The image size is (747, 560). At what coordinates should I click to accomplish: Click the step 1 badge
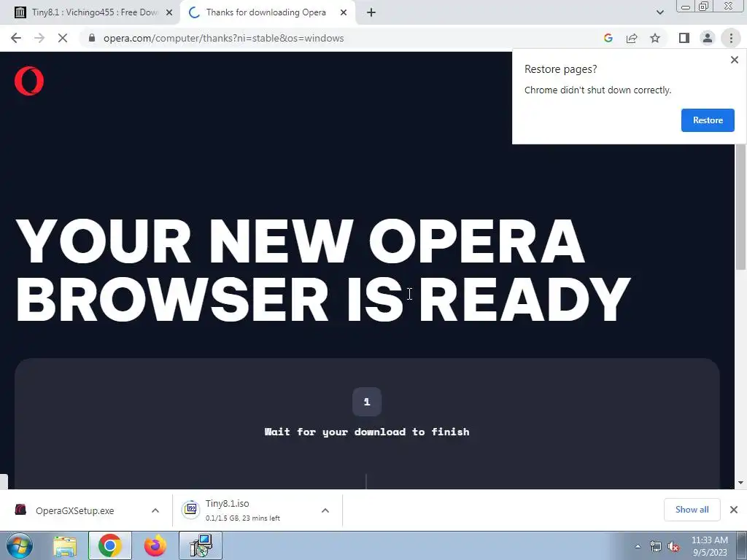point(367,402)
